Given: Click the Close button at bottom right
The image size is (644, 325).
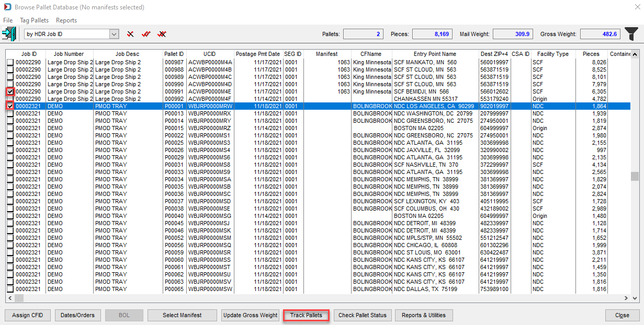Looking at the screenshot, I should click(622, 315).
